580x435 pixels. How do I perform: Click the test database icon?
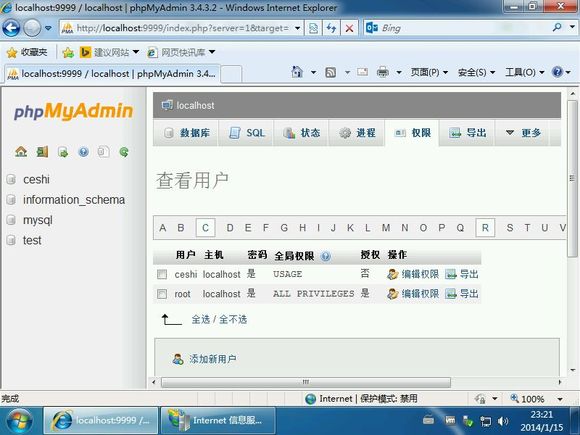11,240
